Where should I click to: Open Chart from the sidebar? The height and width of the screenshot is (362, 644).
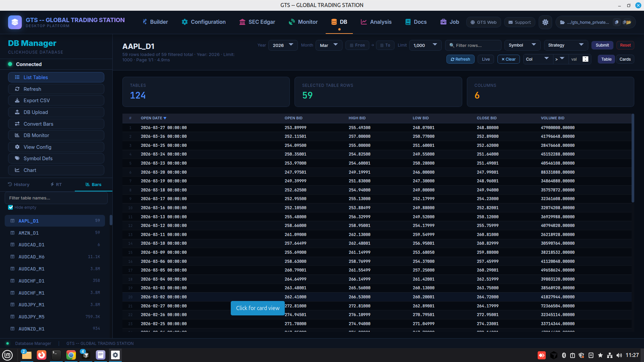click(x=56, y=170)
